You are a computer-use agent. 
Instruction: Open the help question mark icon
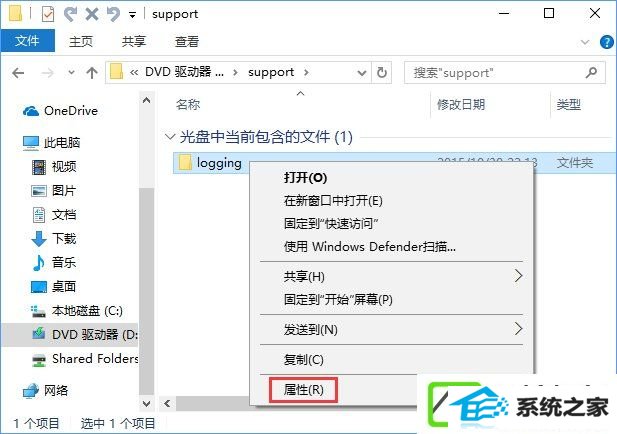point(606,42)
